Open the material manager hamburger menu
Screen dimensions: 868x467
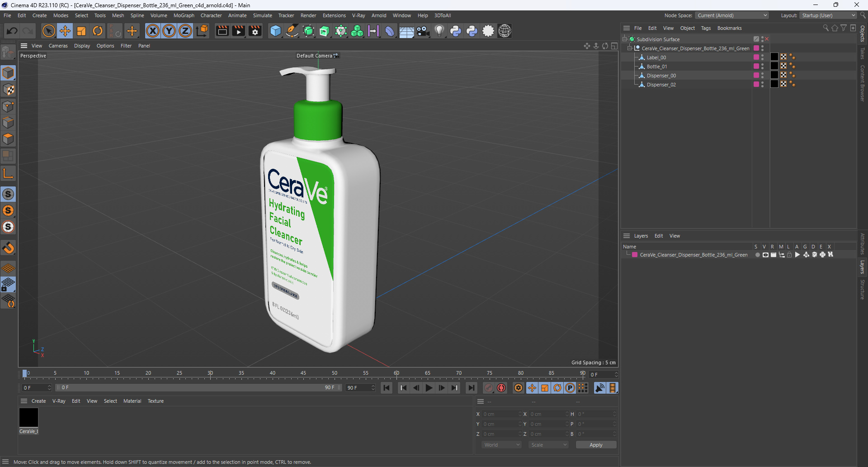(24, 401)
